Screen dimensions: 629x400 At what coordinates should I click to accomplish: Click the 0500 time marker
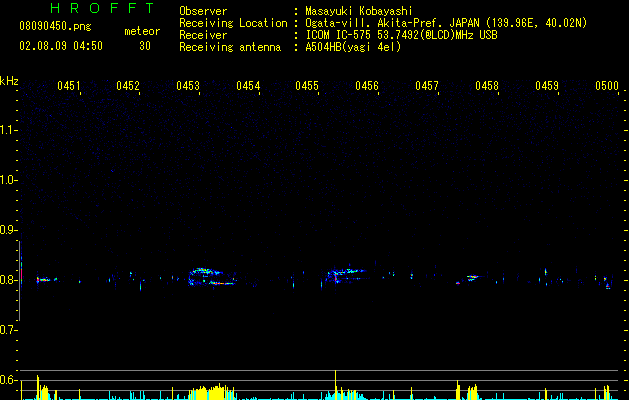(607, 86)
